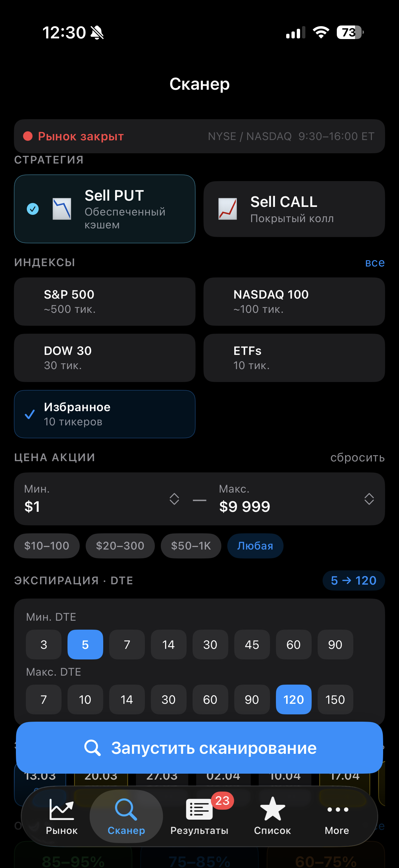Viewport: 399px width, 868px height.
Task: Open the 5 → 120 DTE range badge
Action: 353,580
